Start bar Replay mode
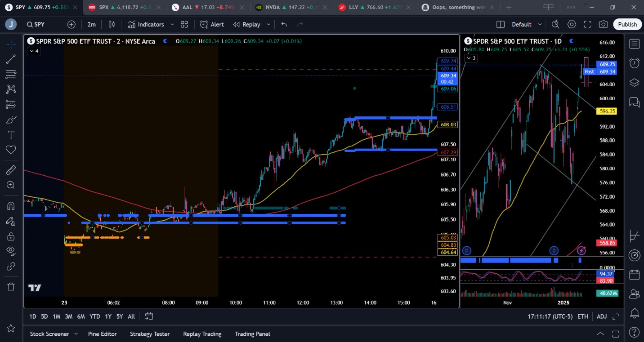 (246, 24)
